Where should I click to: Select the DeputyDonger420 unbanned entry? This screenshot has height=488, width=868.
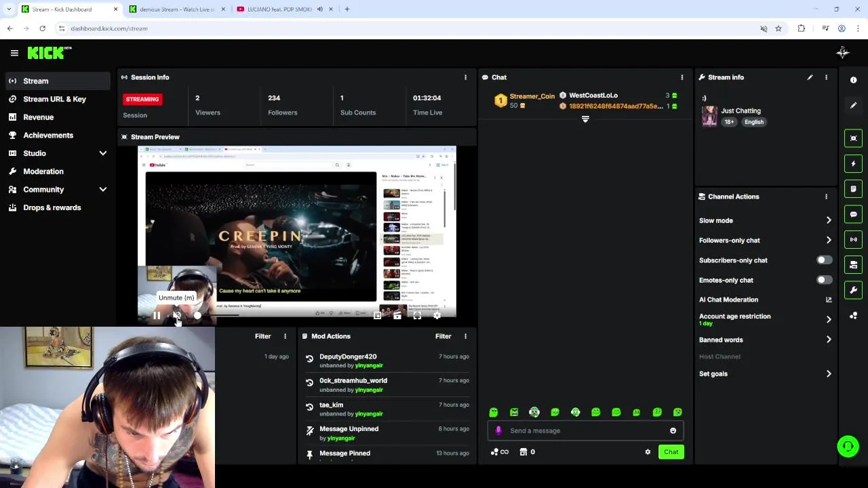387,361
